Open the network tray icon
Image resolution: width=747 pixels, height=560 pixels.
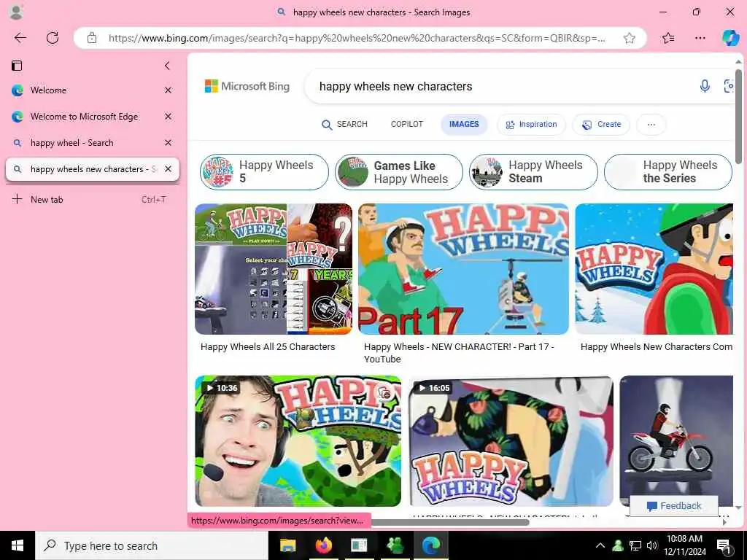tap(635, 545)
